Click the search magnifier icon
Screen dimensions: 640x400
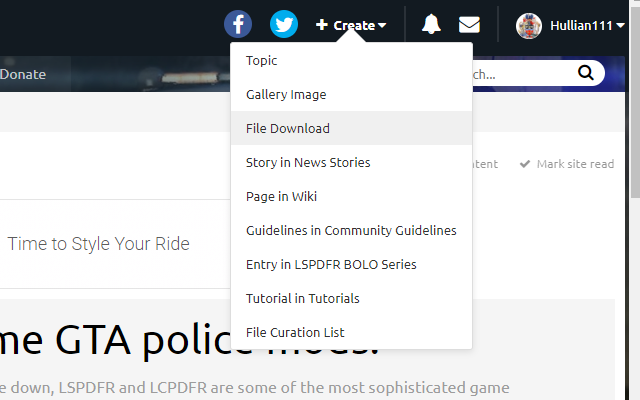click(x=586, y=73)
